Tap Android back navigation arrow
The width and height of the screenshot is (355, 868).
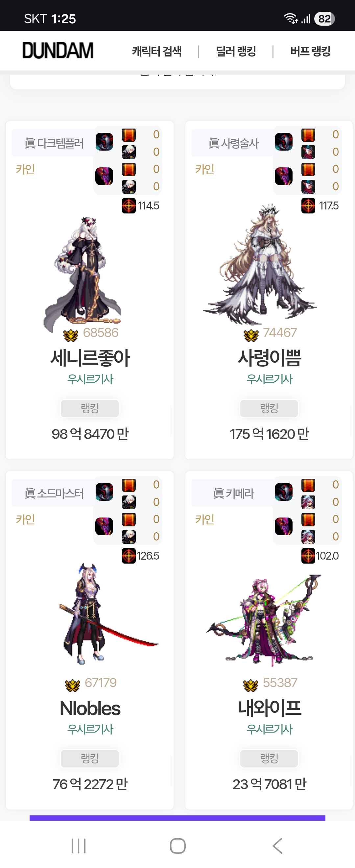pos(277,846)
